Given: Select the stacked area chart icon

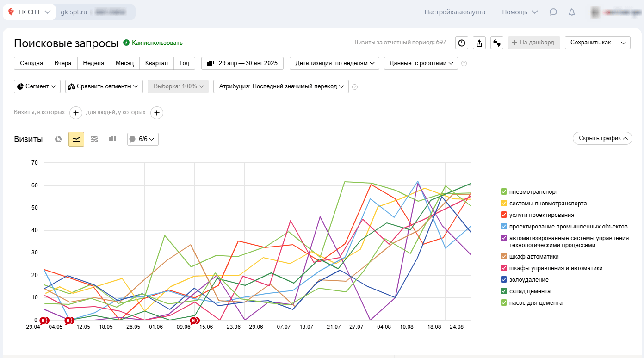Looking at the screenshot, I should [94, 139].
